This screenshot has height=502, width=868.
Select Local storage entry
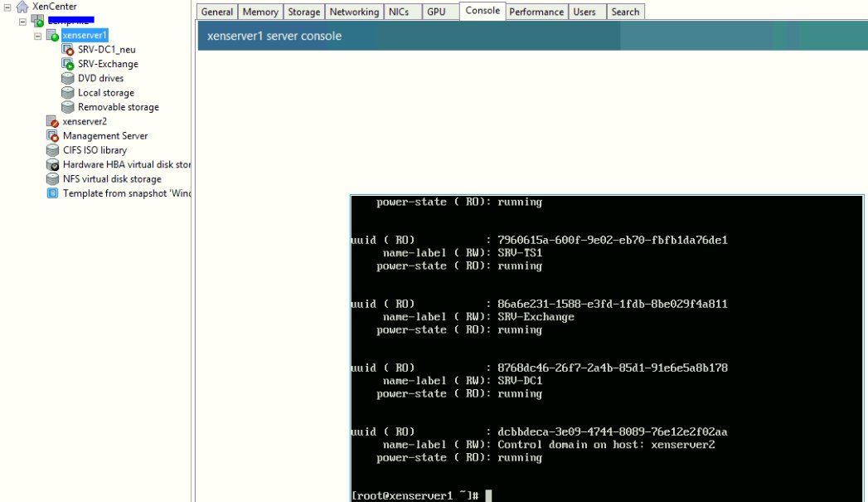[106, 93]
